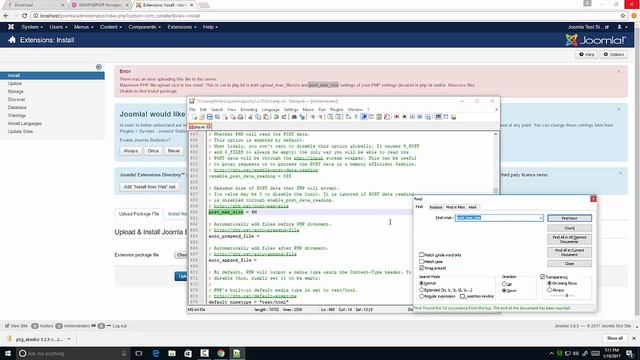
Task: Select Regular expression search mode
Action: click(422, 296)
